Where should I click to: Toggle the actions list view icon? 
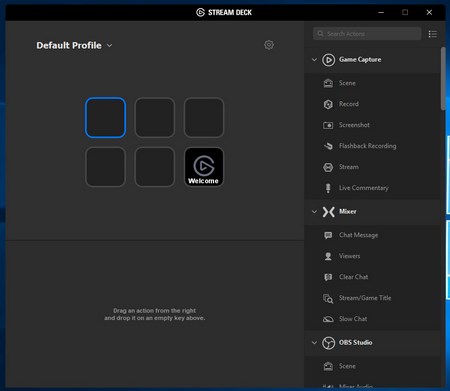click(433, 34)
